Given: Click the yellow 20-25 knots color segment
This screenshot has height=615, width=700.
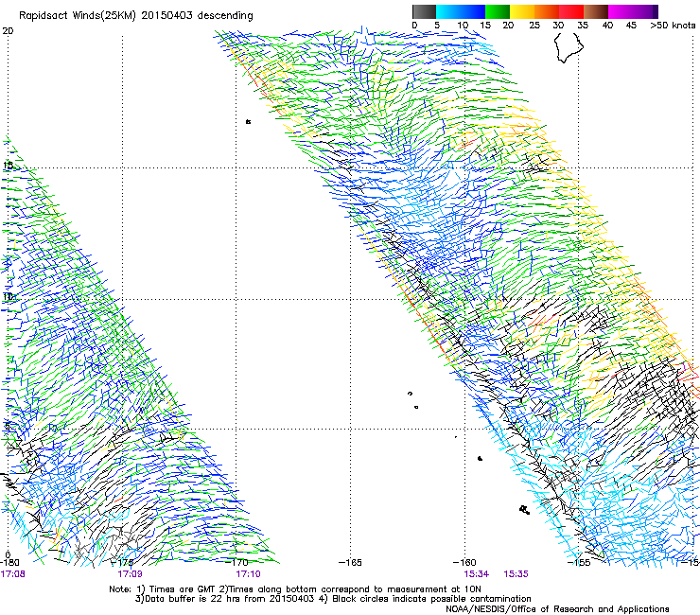Looking at the screenshot, I should coord(522,11).
